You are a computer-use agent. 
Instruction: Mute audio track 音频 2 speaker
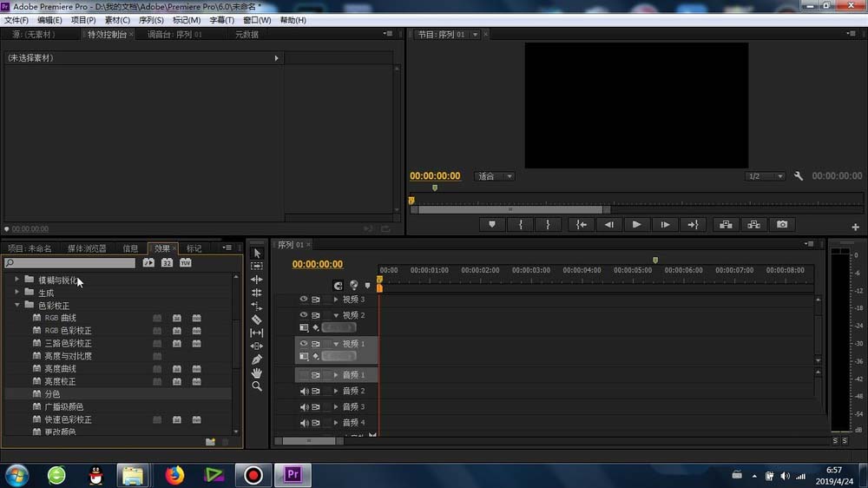304,391
